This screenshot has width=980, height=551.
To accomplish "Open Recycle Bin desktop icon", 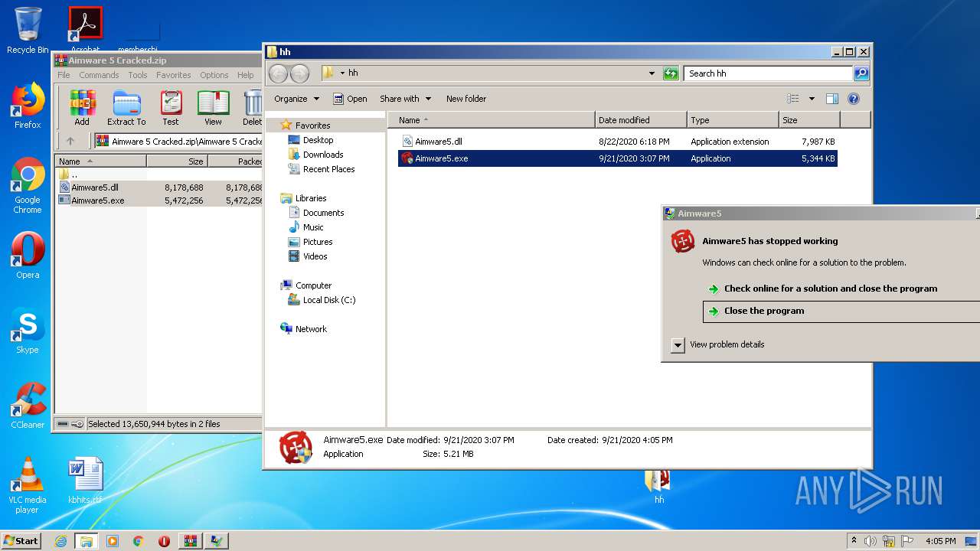I will pos(28,31).
